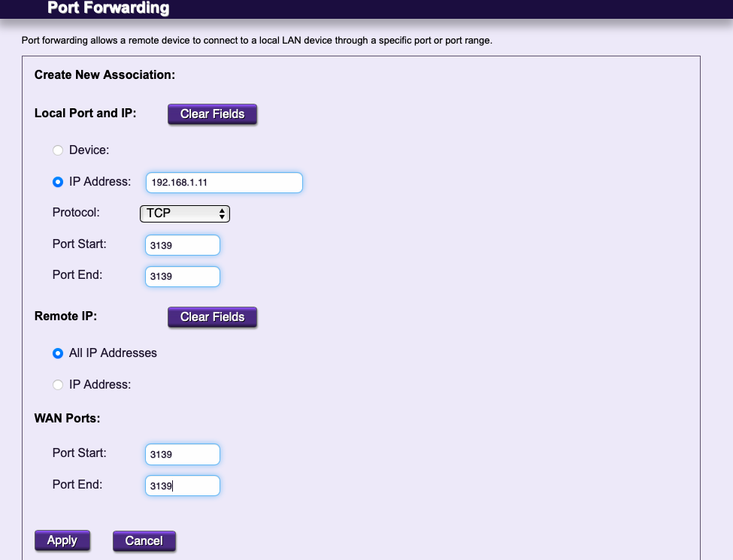The height and width of the screenshot is (560, 733).
Task: Open the Protocol TCP dropdown
Action: pos(184,213)
